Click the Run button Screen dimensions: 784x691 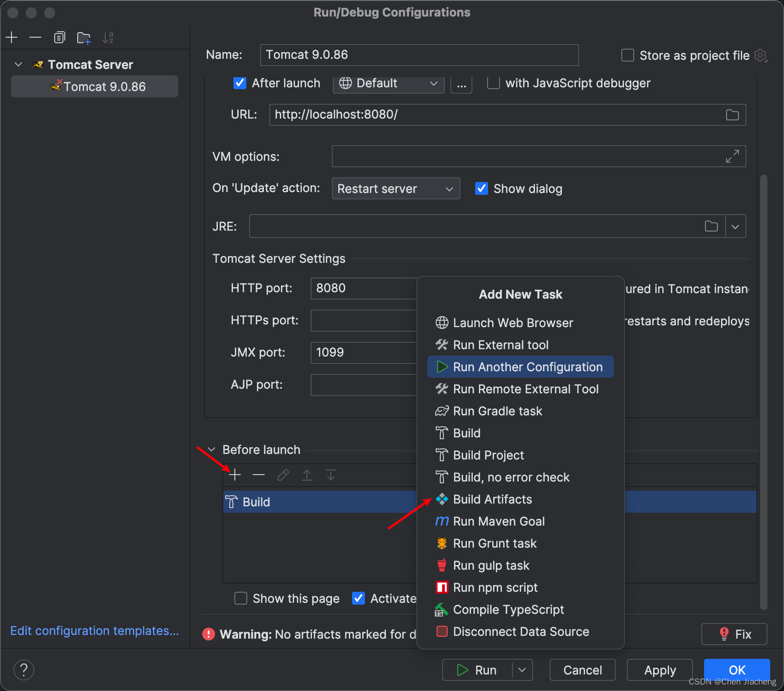coord(477,670)
